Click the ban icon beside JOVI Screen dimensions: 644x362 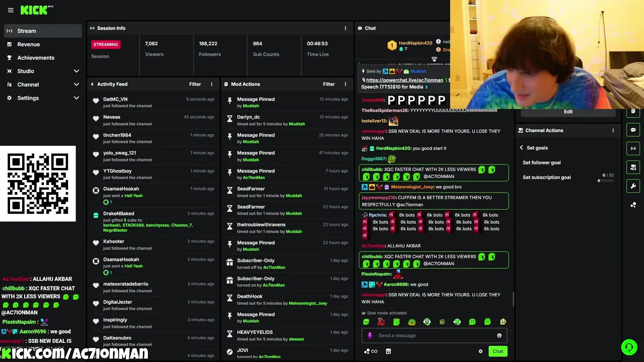coord(229,352)
